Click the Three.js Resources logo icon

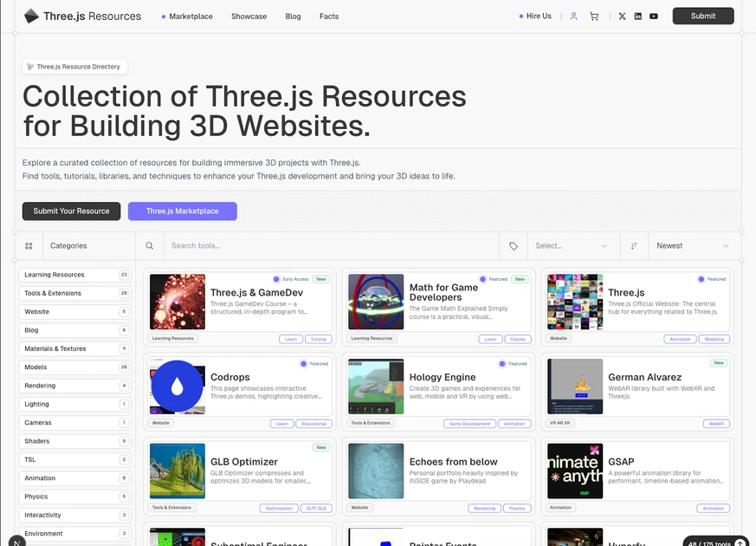(31, 16)
